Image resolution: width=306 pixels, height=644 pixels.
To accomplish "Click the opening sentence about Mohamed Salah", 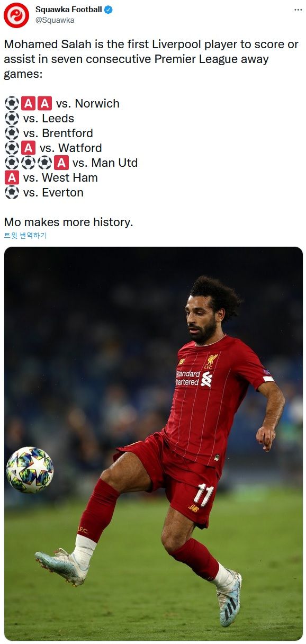I will tap(151, 59).
